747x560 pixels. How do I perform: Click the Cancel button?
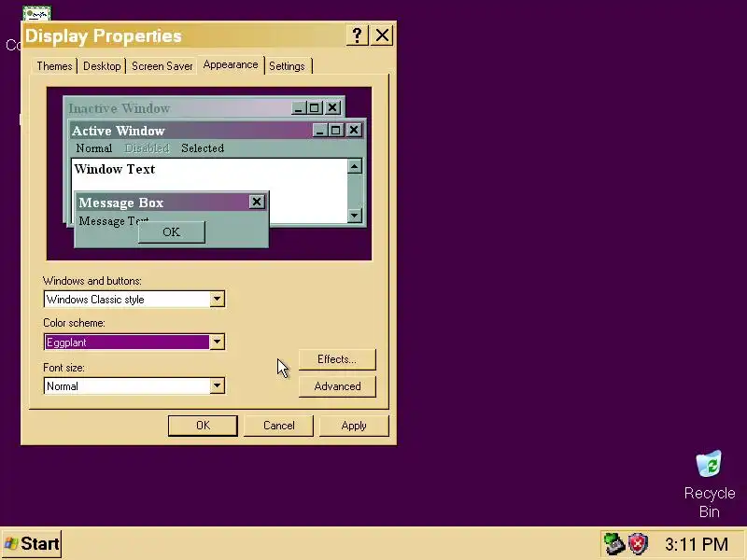278,426
